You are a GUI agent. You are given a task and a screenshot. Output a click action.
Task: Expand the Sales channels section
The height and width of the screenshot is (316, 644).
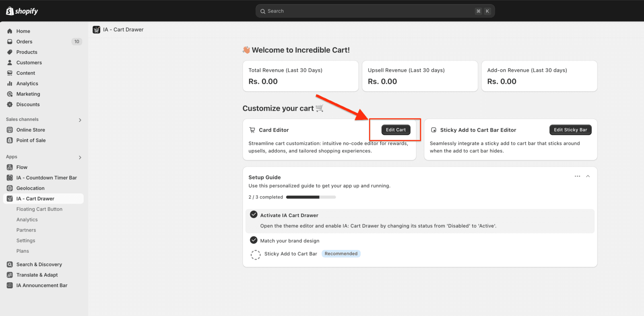coord(80,120)
